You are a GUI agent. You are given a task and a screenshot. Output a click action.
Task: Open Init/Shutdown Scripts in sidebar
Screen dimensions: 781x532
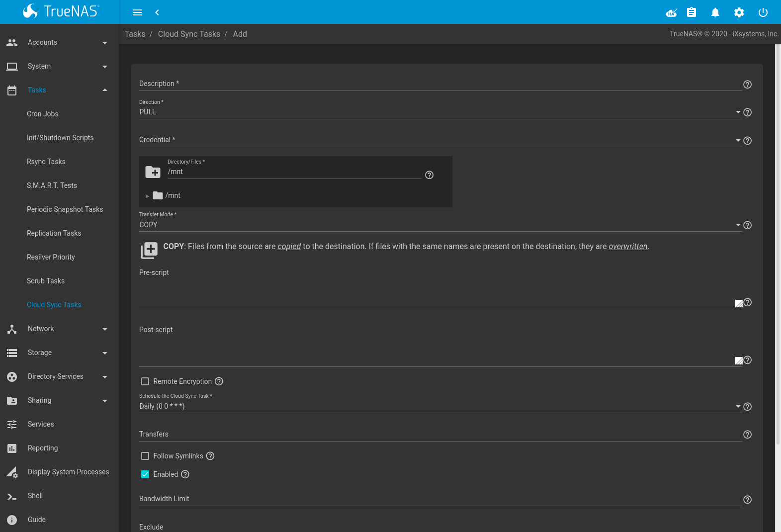[60, 138]
